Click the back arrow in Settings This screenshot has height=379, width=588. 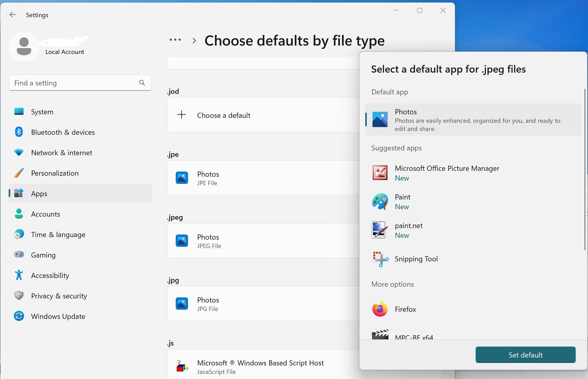(12, 15)
